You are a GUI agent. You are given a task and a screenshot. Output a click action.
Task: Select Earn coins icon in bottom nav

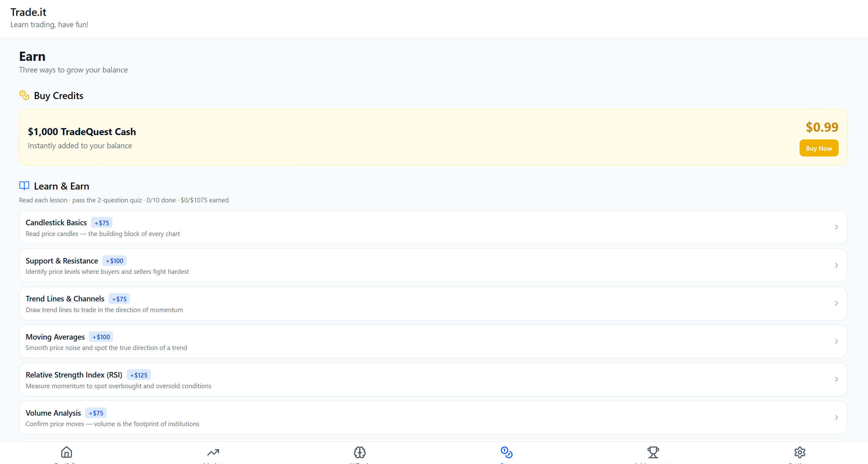[506, 452]
